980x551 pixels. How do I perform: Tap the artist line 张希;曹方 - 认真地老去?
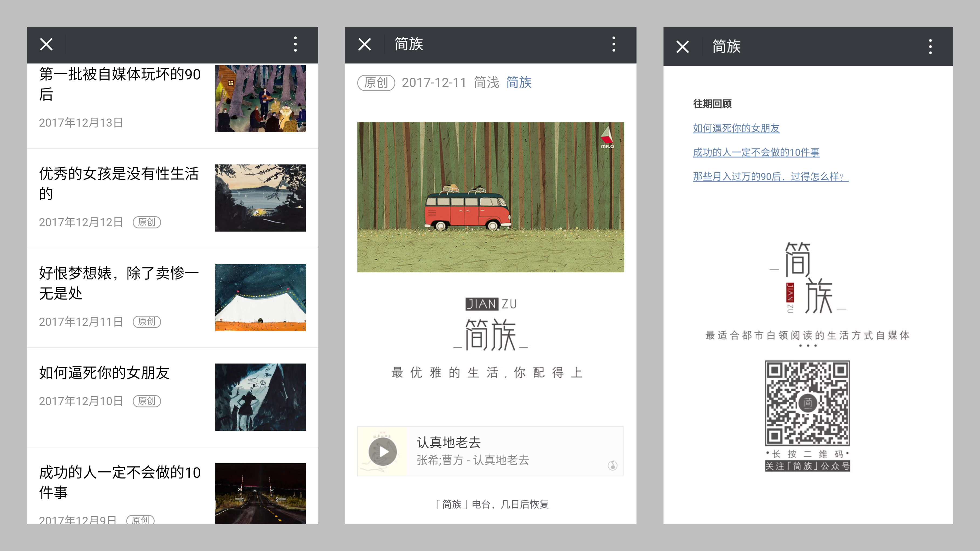pyautogui.click(x=473, y=460)
